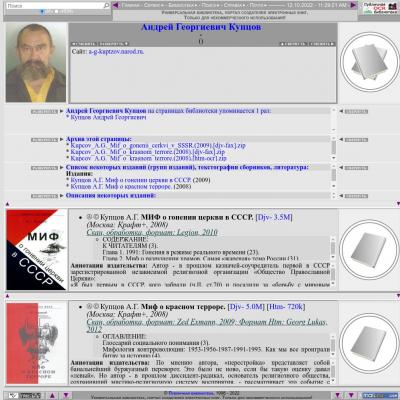Open scan credit link Zed Exmann, 2009

pos(207,326)
